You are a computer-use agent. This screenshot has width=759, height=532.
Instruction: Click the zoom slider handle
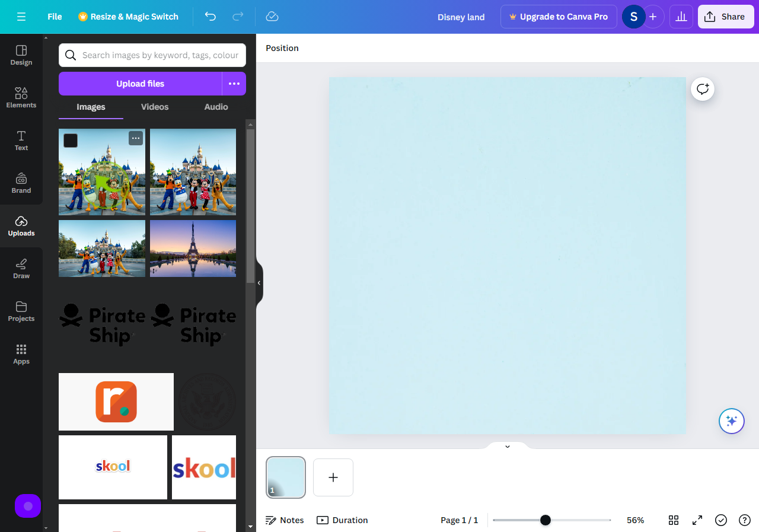coord(546,520)
